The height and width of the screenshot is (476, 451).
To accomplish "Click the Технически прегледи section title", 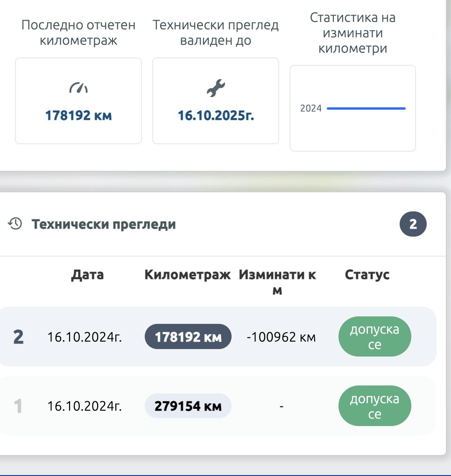I will click(104, 224).
